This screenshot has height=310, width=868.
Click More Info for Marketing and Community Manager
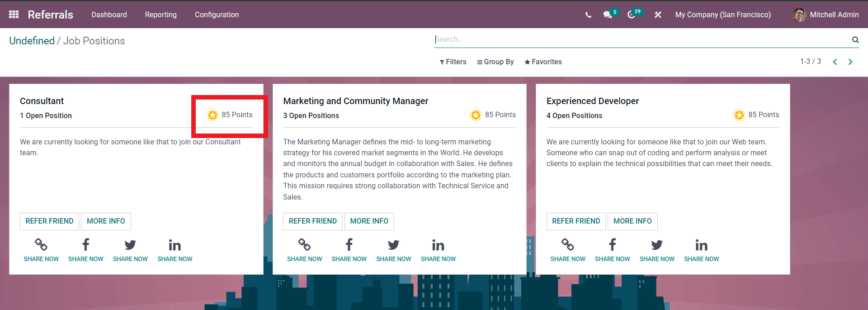369,221
